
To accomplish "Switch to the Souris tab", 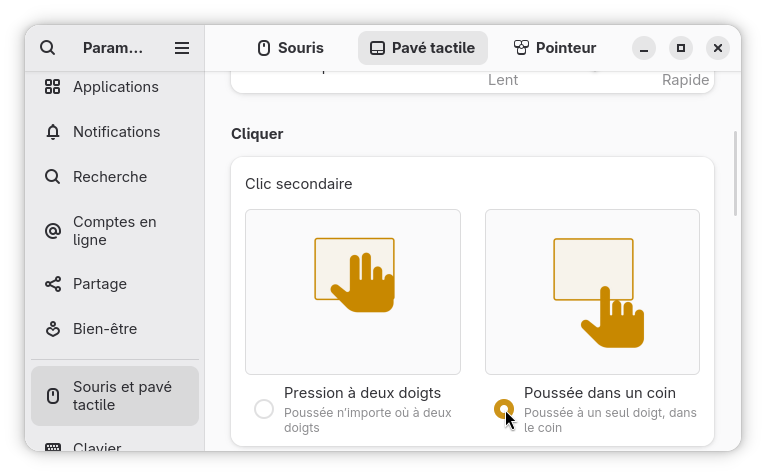I will 290,48.
